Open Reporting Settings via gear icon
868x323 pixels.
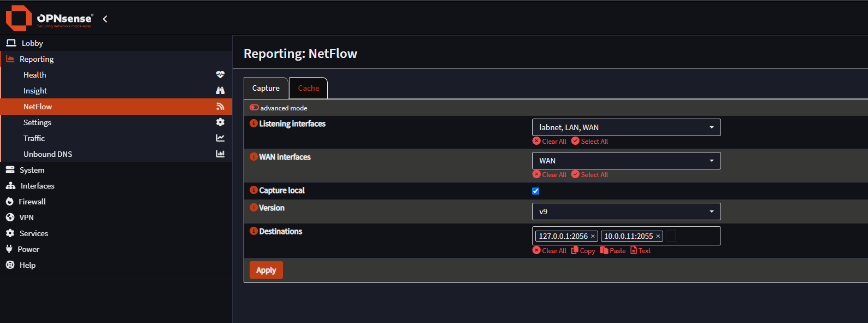220,122
